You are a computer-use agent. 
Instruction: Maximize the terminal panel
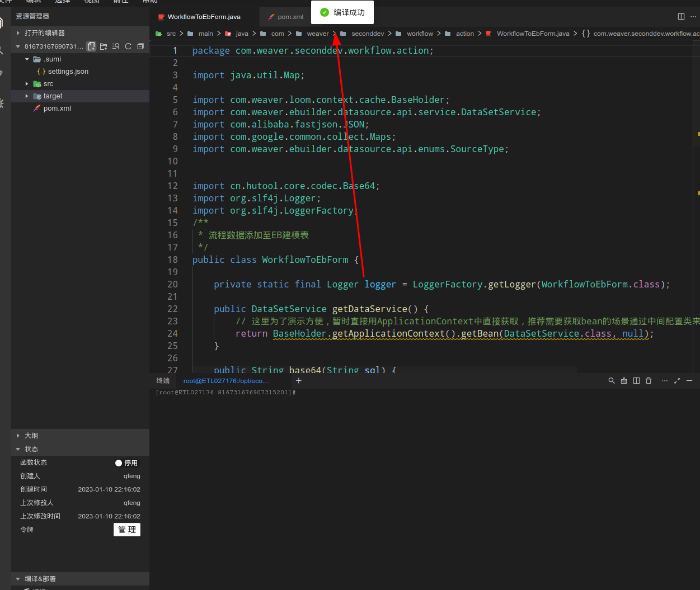pos(677,381)
